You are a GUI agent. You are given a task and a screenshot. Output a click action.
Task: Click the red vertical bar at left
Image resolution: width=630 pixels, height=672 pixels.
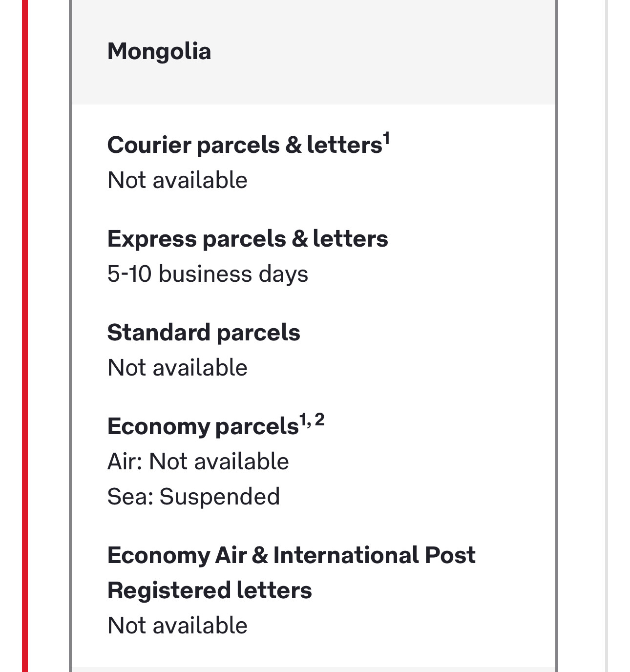coord(25,336)
